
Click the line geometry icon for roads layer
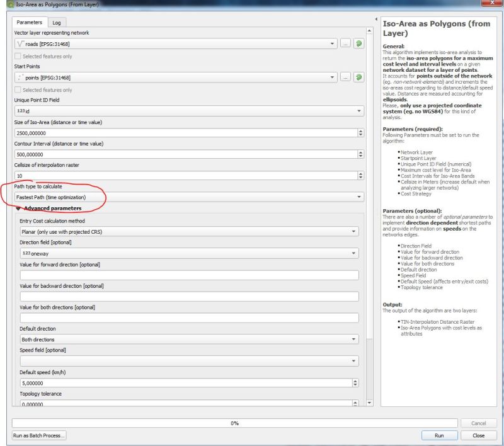coord(21,43)
